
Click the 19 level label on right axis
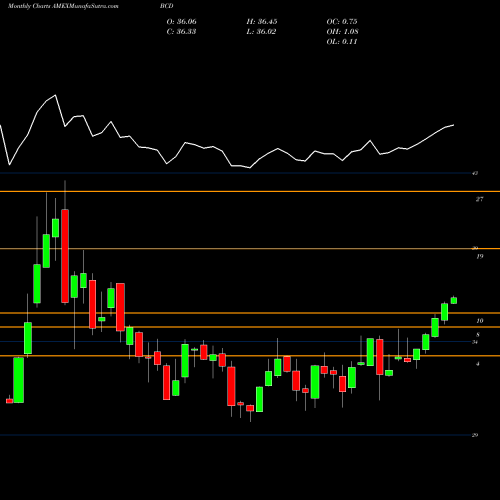tap(480, 257)
